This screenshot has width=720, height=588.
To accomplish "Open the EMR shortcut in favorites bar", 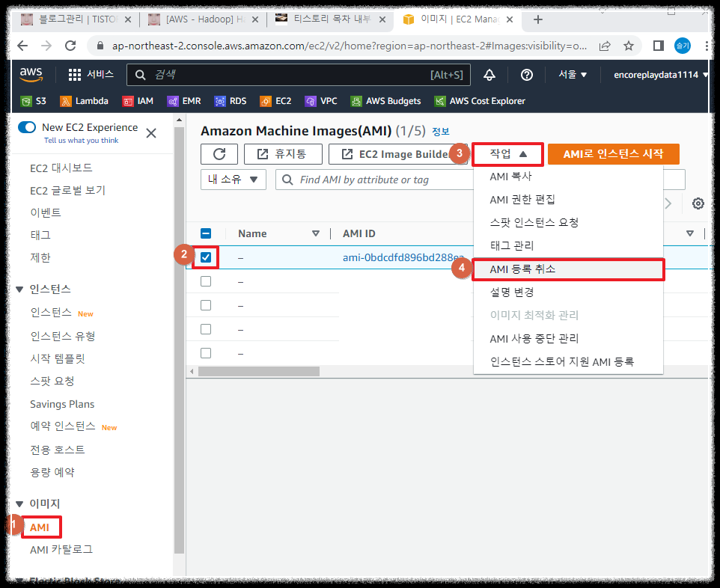I will point(183,101).
